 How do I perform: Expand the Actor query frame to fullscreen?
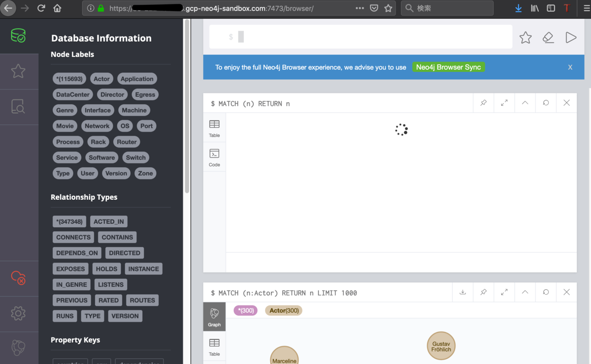tap(504, 292)
